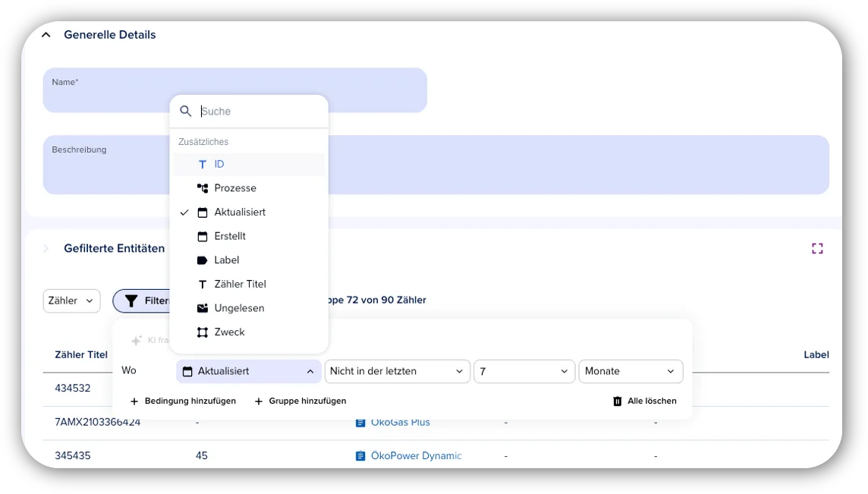Click the Prozesse tree icon
Viewport: 868px width, 494px height.
(203, 188)
